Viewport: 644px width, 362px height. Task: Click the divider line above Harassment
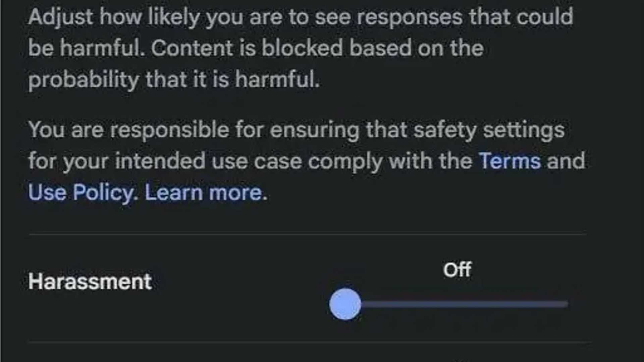click(x=307, y=233)
